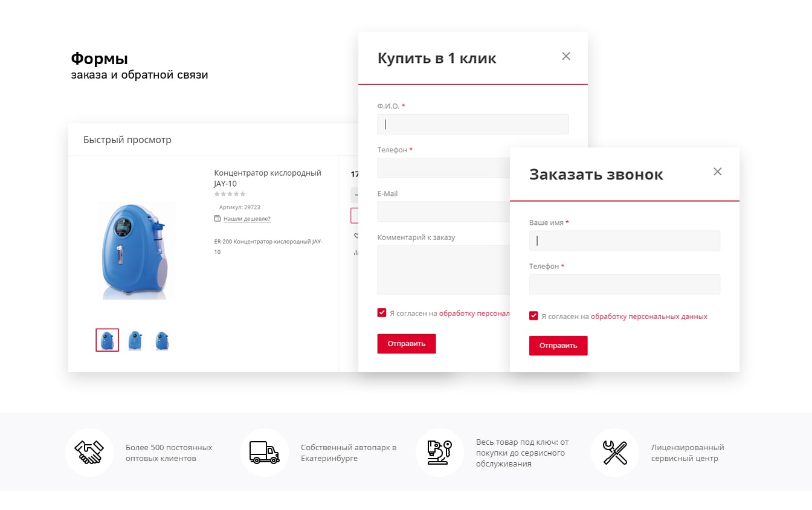812x510 pixels.
Task: Focus the Ф.И.О. input field
Action: 473,124
